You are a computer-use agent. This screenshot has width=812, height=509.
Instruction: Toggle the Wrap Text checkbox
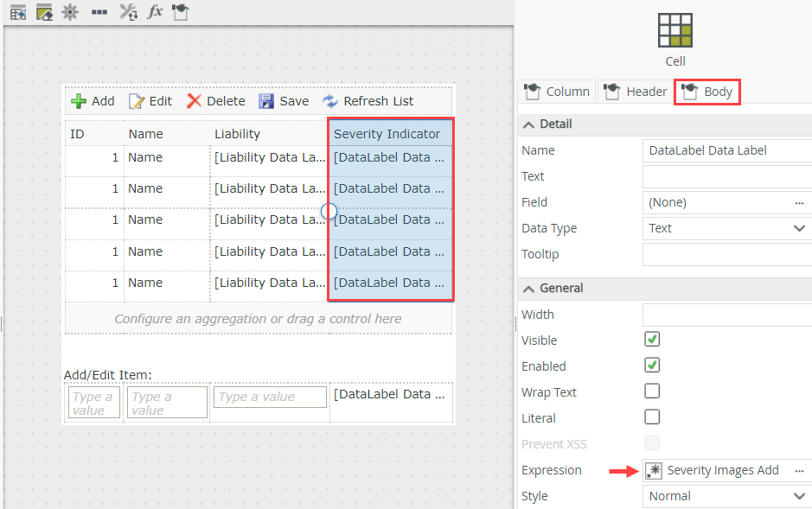652,391
